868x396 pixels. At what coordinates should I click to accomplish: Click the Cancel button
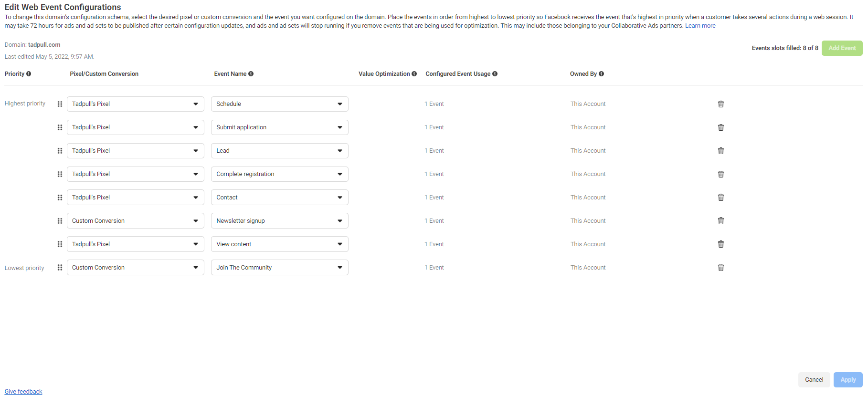(x=814, y=380)
